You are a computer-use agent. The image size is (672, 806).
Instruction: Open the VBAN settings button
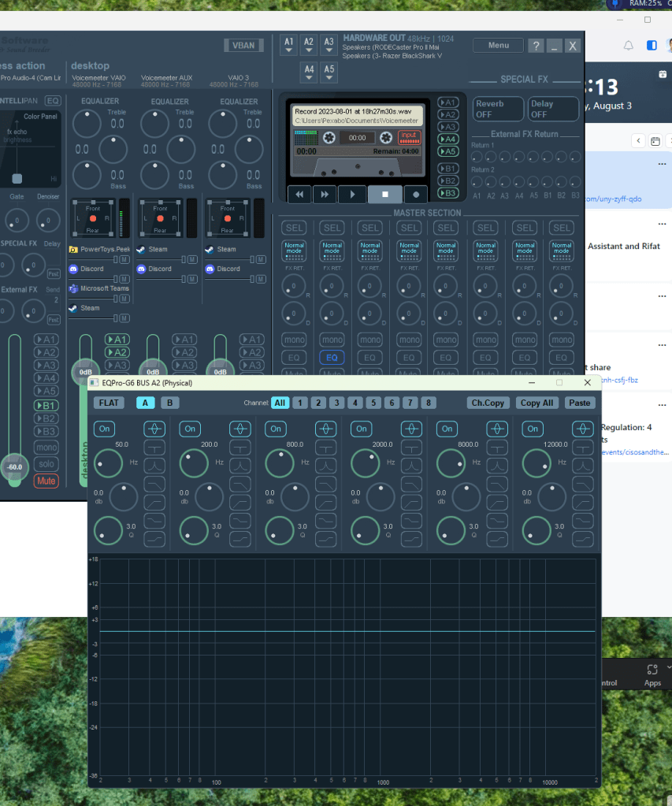(x=243, y=45)
